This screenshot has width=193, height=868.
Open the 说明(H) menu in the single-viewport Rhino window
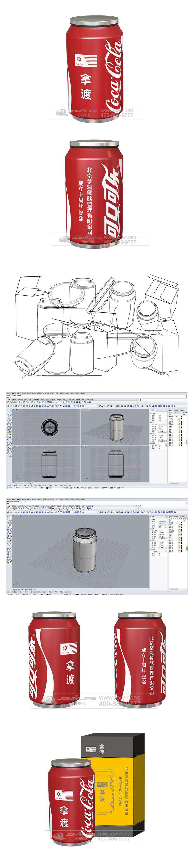[x=82, y=500]
